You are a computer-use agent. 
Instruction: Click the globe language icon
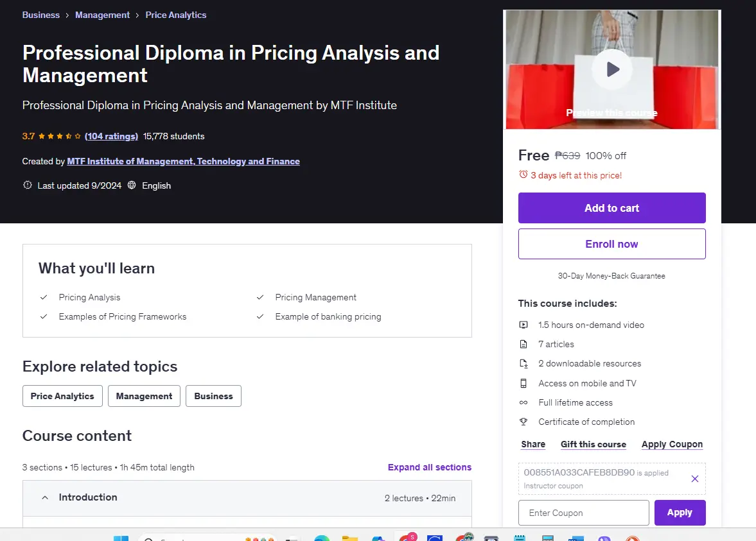[x=132, y=185]
